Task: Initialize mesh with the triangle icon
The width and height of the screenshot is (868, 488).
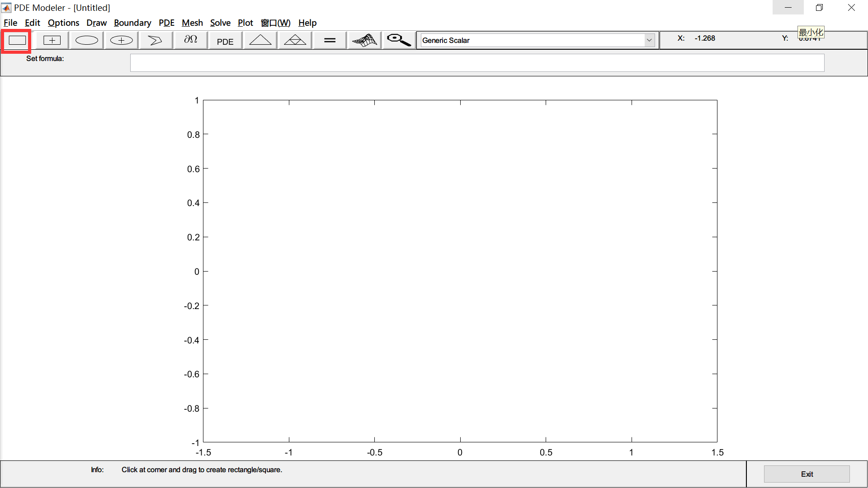Action: pyautogui.click(x=260, y=40)
